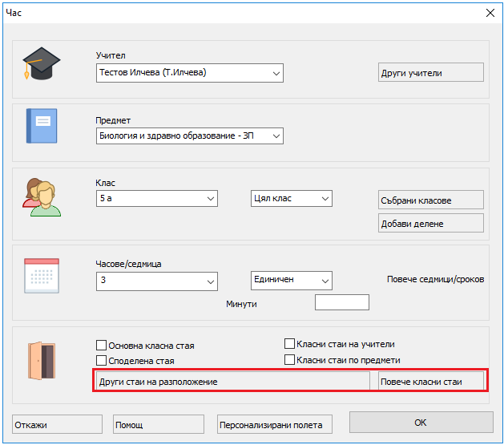Click the Добави делене button
Viewport: 504px width, 445px height.
pos(430,224)
